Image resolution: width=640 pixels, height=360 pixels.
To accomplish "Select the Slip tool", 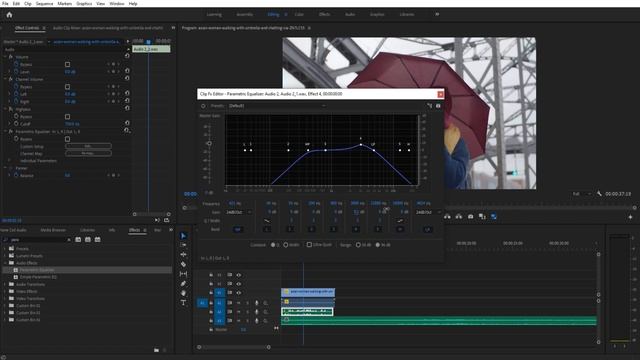I will tap(183, 274).
